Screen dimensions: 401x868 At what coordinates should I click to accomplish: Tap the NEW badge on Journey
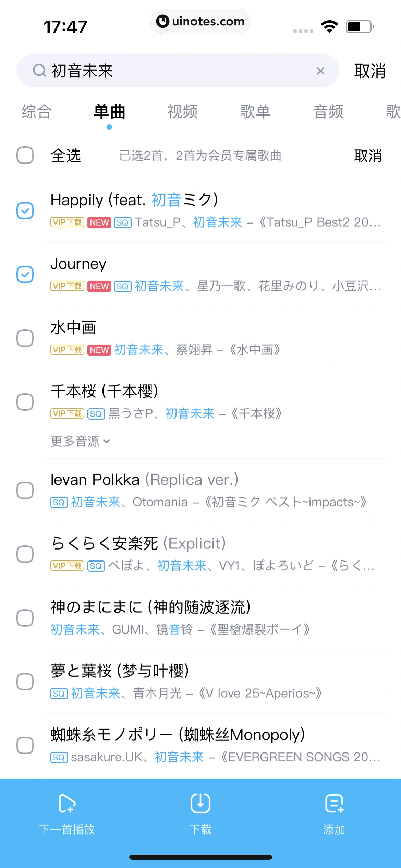click(x=99, y=286)
